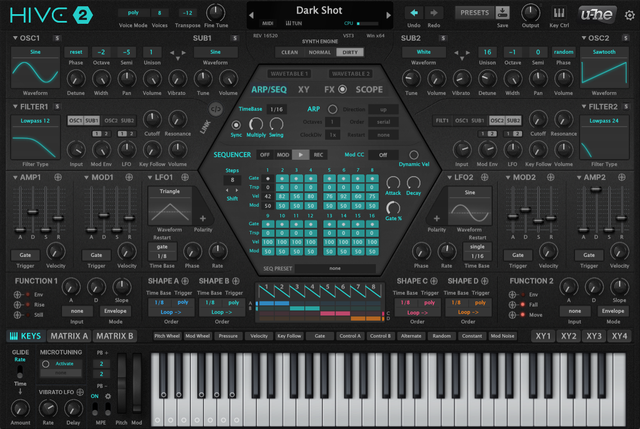
Task: Switch to the XY tab
Action: tap(304, 89)
